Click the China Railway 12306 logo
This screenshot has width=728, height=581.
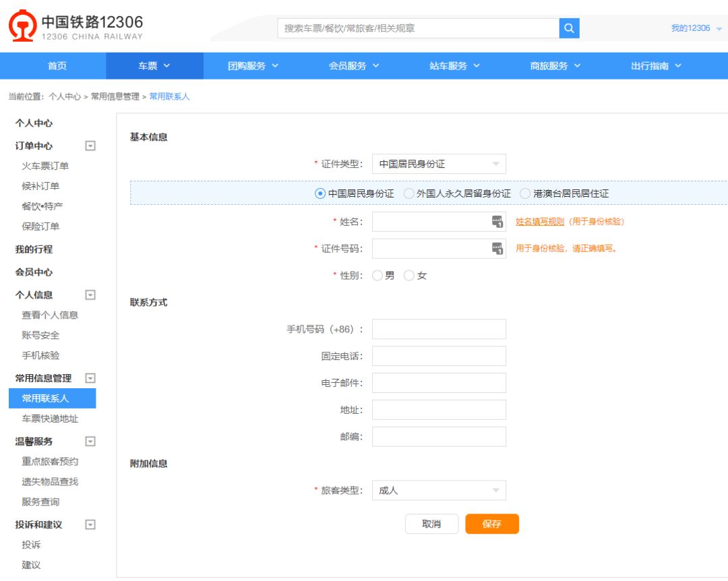75,26
